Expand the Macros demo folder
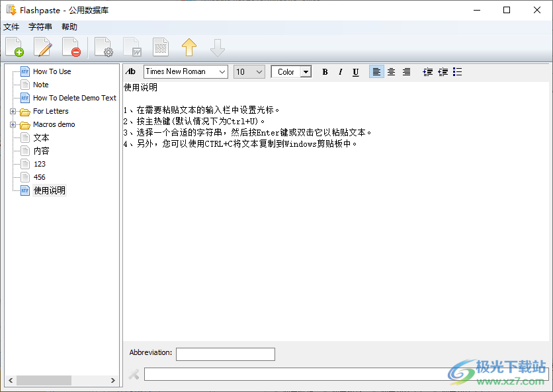 tap(14, 124)
